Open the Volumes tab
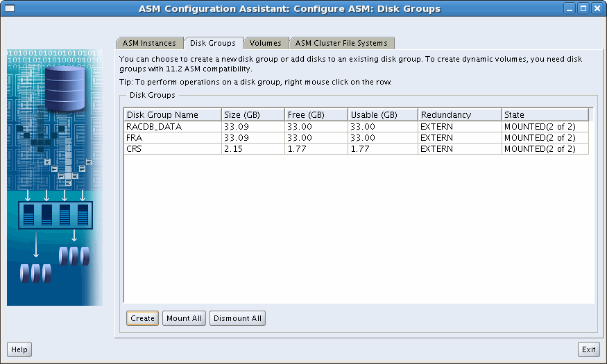Screen dimensions: 607x364 tap(266, 43)
